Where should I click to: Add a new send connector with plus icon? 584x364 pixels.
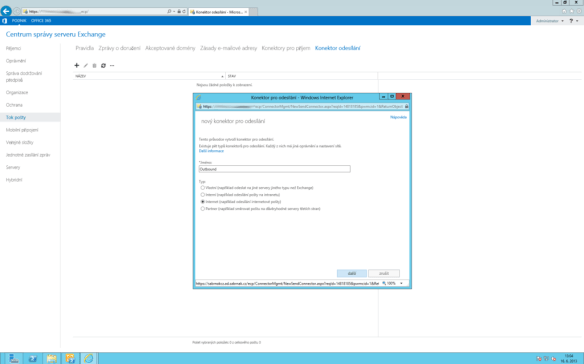tap(77, 65)
